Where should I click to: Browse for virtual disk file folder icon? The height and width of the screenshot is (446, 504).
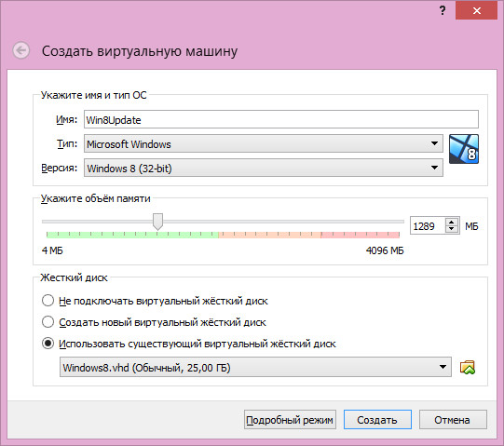pos(468,367)
